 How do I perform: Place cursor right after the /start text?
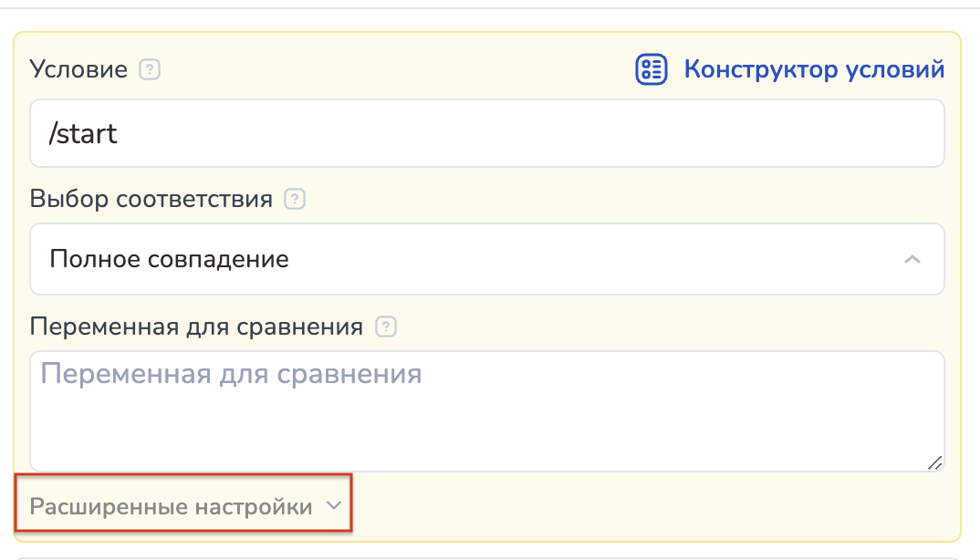pyautogui.click(x=120, y=134)
